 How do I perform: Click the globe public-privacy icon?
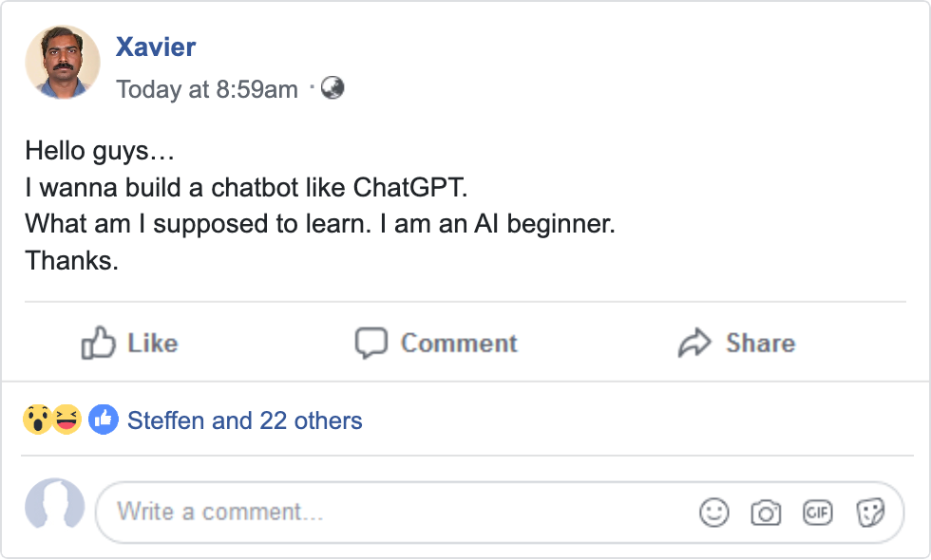pyautogui.click(x=332, y=88)
